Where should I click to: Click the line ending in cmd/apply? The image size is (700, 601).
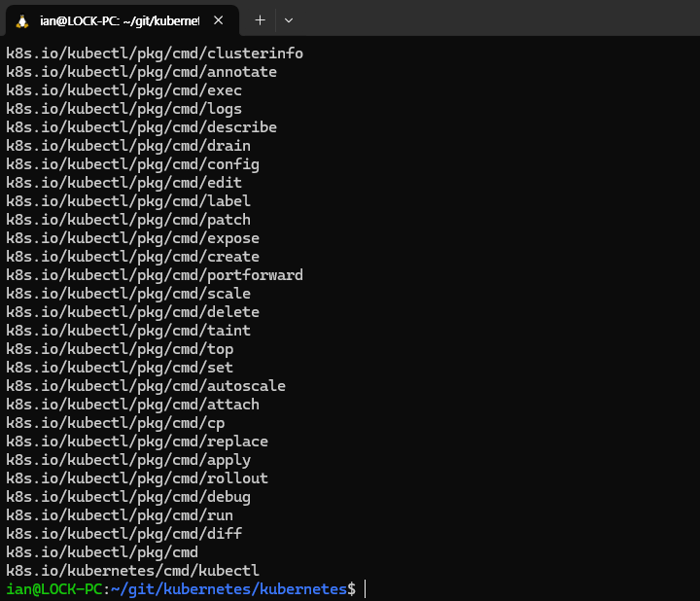point(128,460)
